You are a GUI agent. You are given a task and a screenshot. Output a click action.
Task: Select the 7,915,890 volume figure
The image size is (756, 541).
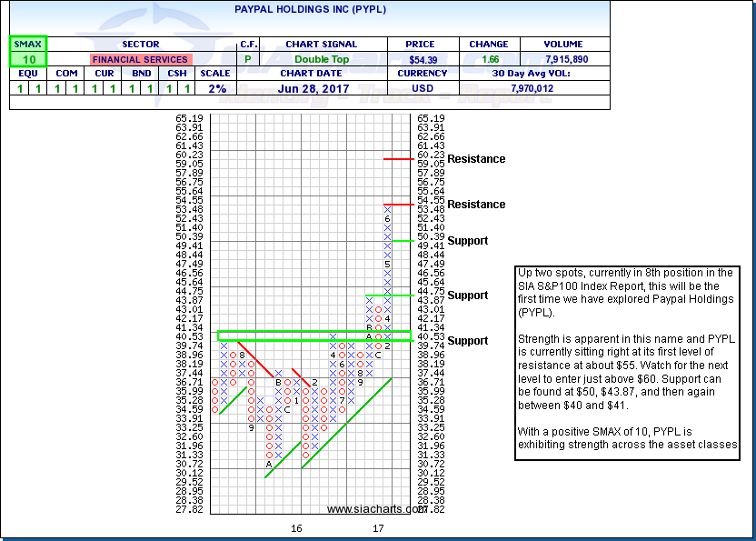point(566,59)
